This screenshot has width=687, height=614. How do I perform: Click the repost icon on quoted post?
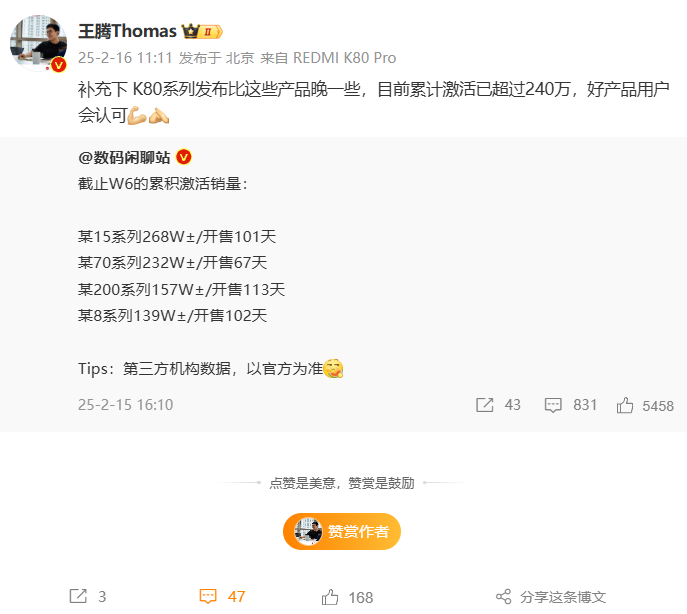coord(485,405)
